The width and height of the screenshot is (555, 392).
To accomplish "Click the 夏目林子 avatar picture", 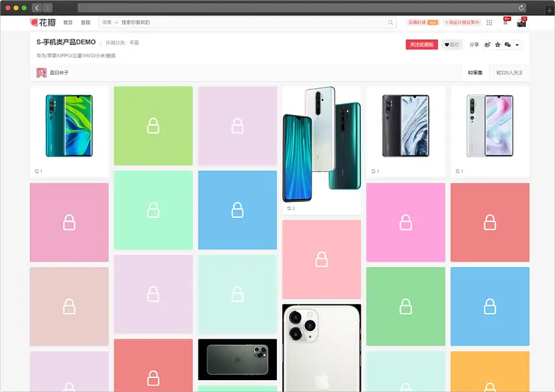I will [42, 73].
